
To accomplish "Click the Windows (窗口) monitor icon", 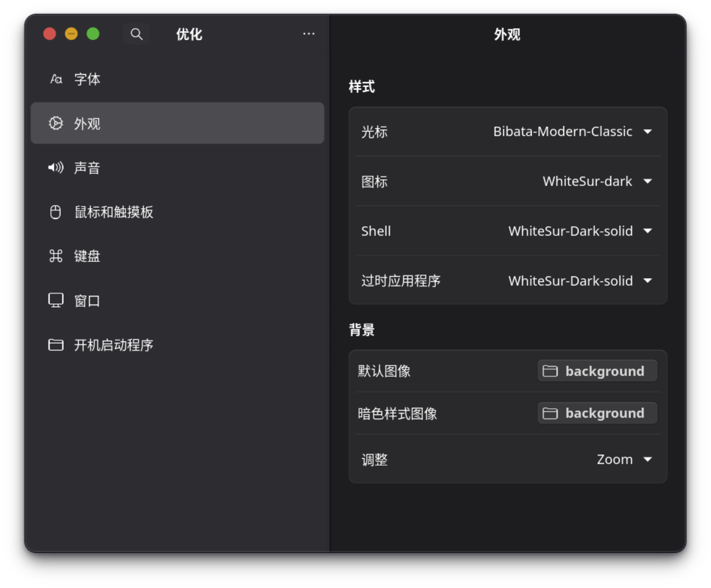I will [x=56, y=300].
